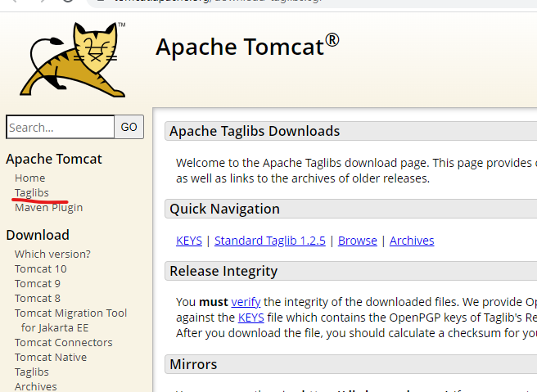Click the Apache Tomcat page title

point(247,46)
